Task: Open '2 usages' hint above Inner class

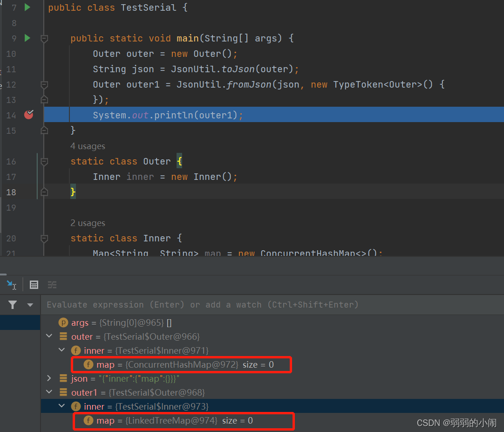Action: tap(88, 223)
